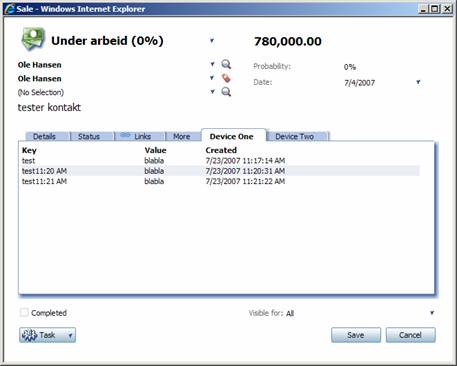Click the Key column header
This screenshot has width=457, height=366.
(x=29, y=150)
